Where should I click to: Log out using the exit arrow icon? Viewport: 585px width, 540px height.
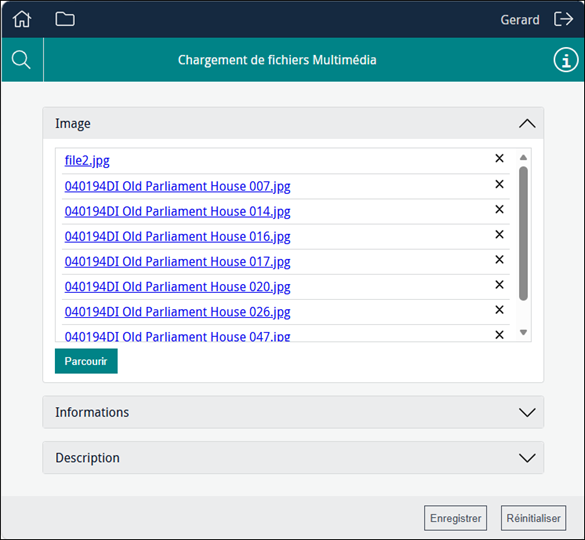click(563, 19)
